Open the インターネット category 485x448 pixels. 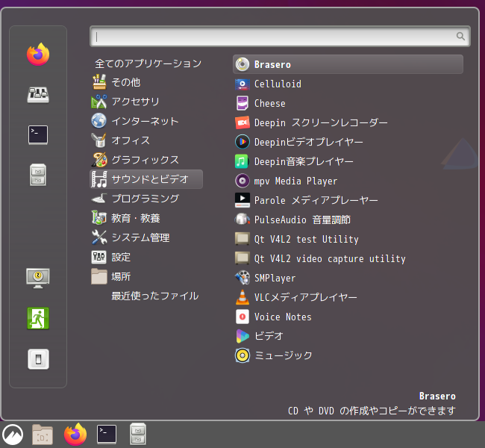146,121
